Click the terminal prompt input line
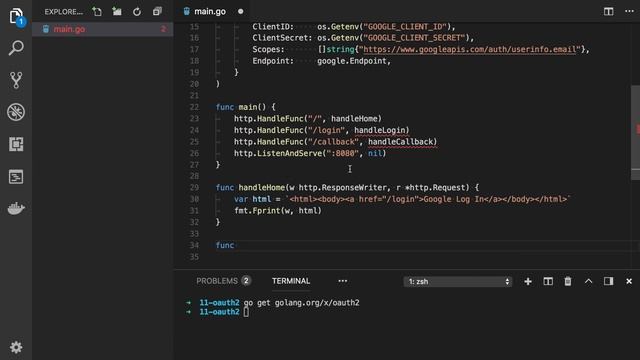 (246, 312)
